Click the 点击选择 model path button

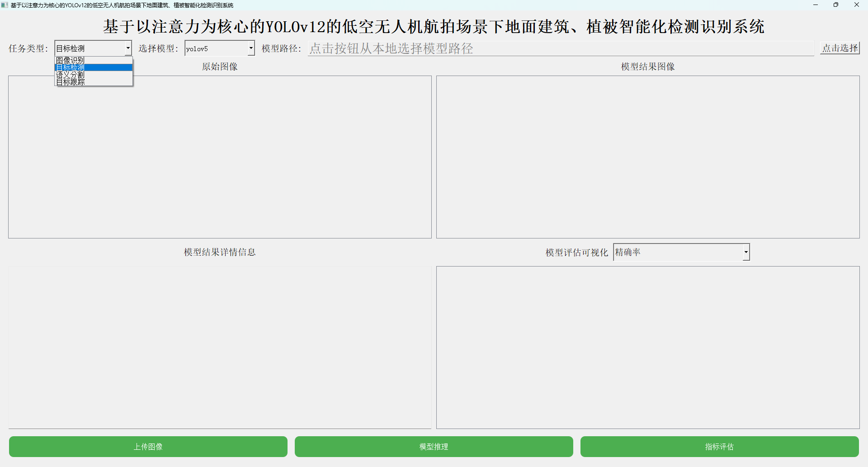coord(840,48)
